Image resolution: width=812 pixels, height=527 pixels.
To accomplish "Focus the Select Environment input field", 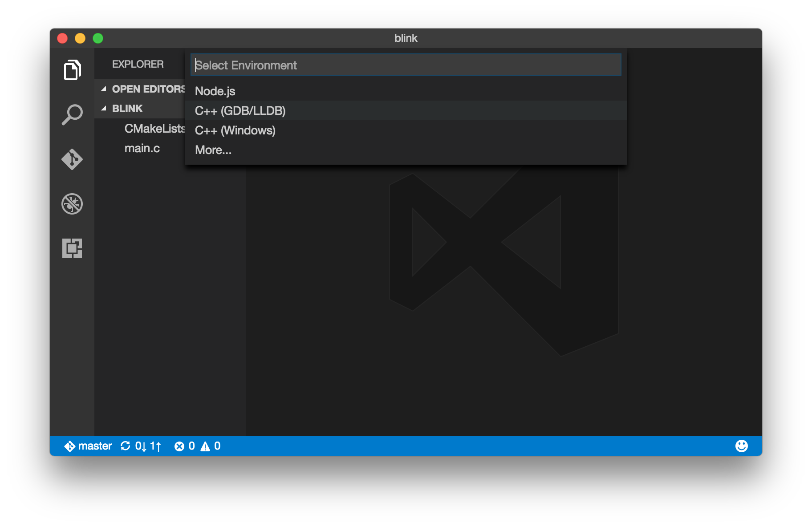I will coord(406,65).
